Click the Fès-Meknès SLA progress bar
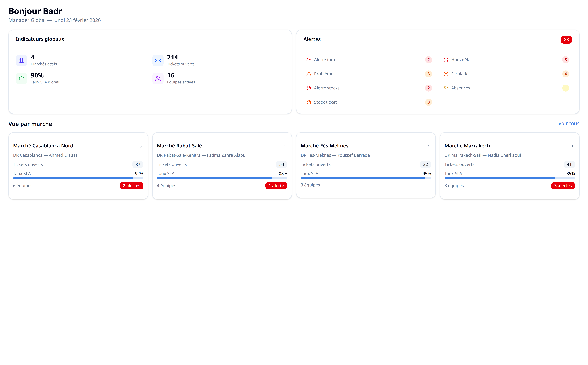588x365 pixels. [366, 178]
